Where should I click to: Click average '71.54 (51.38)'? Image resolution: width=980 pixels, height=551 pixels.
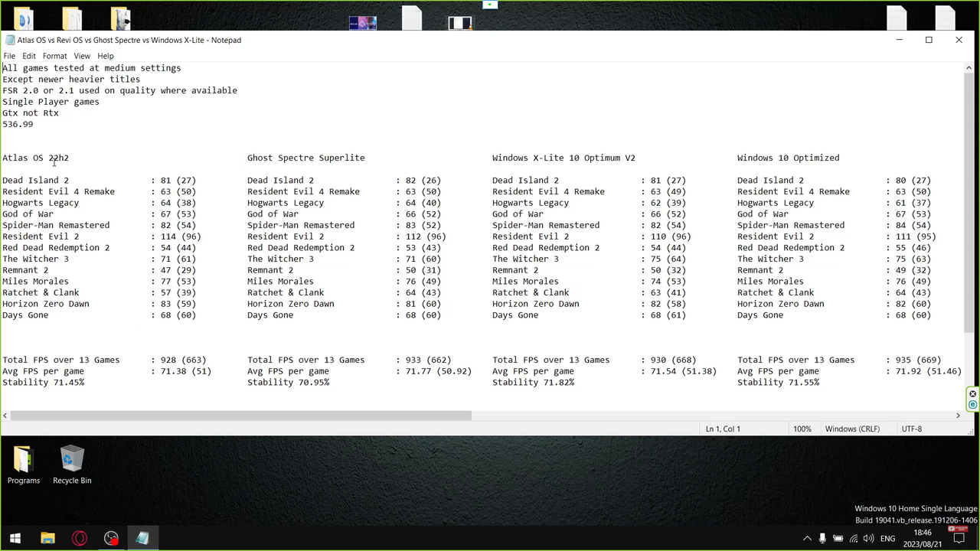(684, 371)
